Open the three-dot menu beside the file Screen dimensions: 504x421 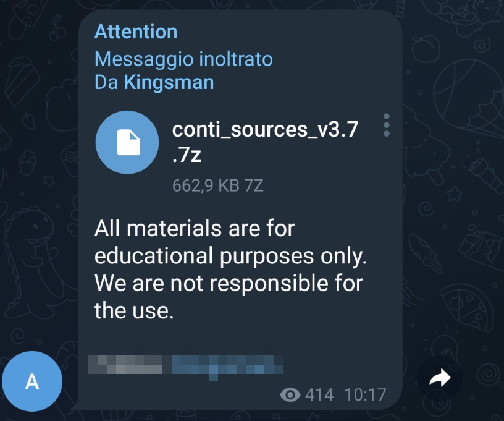(387, 125)
